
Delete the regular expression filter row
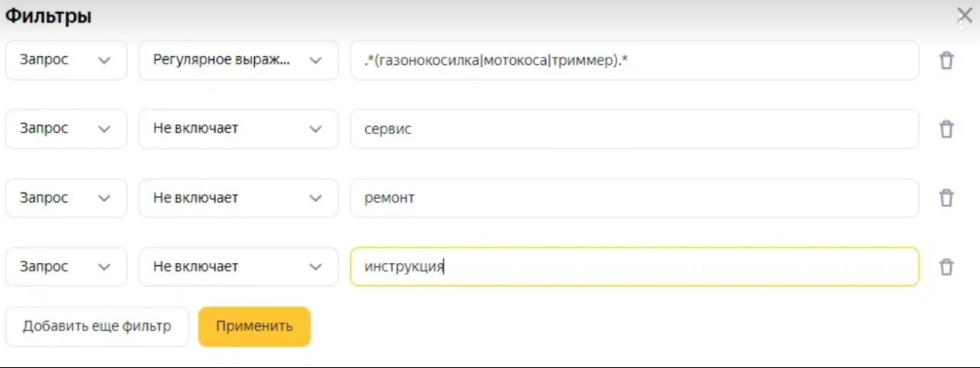946,61
